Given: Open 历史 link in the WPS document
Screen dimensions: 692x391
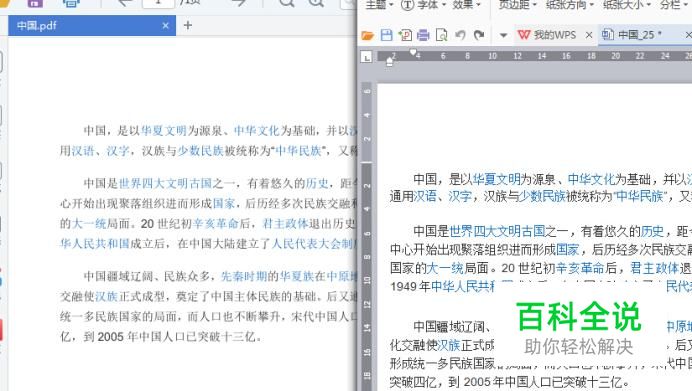Looking at the screenshot, I should coord(652,231).
